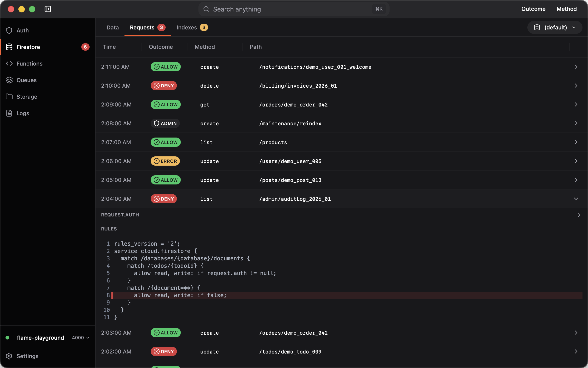Select the Requests tab
588x368 pixels.
147,28
